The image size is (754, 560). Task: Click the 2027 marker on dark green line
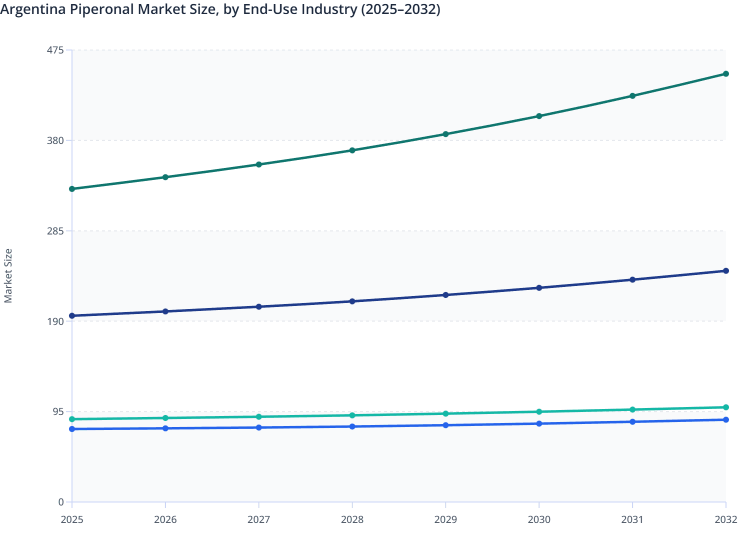click(x=258, y=163)
